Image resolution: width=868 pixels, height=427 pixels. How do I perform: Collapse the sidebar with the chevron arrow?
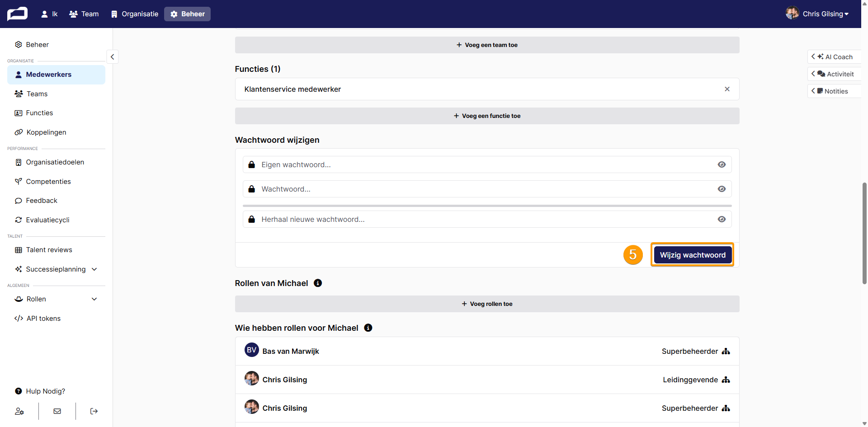[x=113, y=56]
